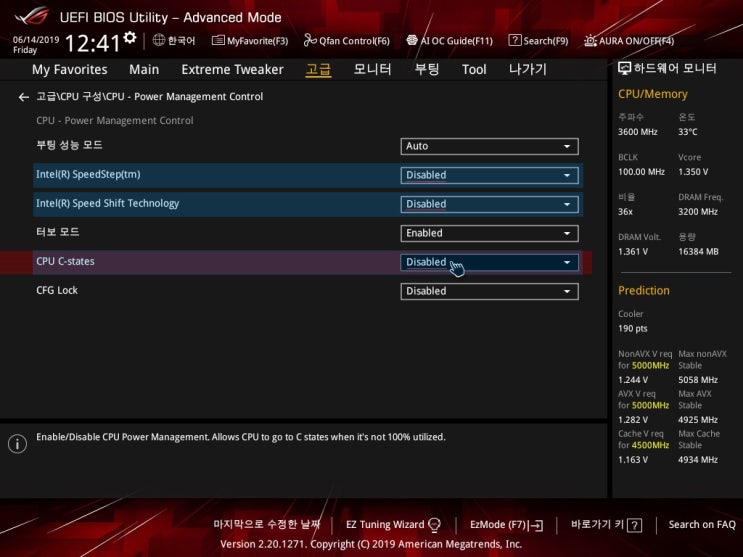Click the EzMode exit arrow icon
This screenshot has height=557, width=743.
click(x=536, y=525)
